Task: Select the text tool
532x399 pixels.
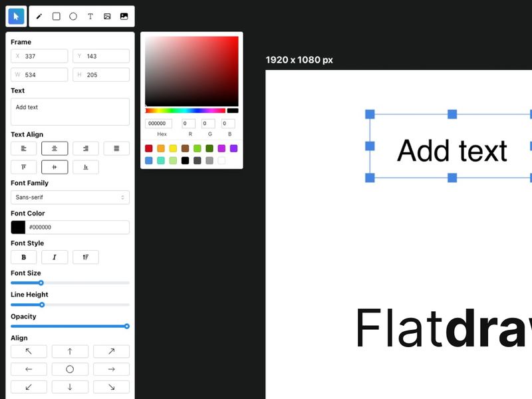Action: click(90, 16)
